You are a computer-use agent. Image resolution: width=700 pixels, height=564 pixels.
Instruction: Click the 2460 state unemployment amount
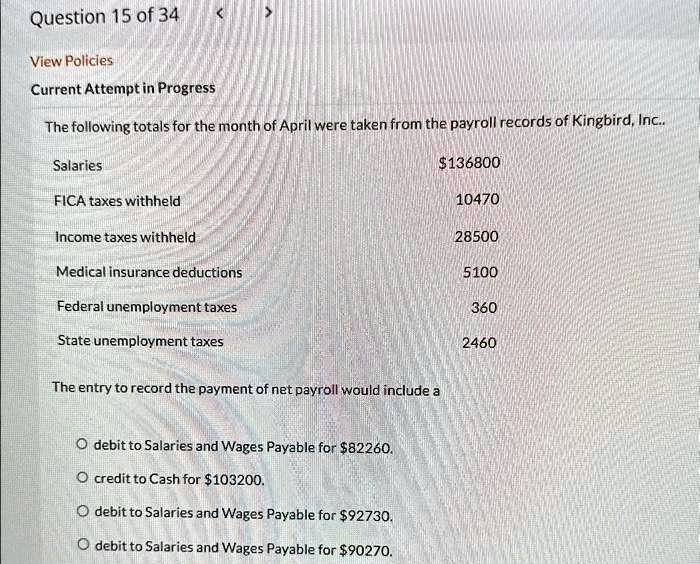point(479,343)
